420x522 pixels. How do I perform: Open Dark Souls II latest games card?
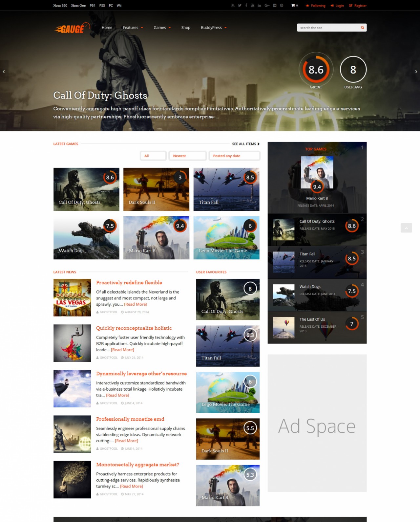pyautogui.click(x=156, y=189)
